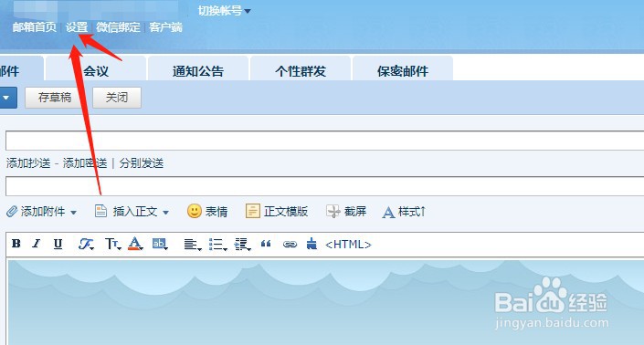This screenshot has height=345, width=644.
Task: Click the 关闭 button
Action: (117, 98)
